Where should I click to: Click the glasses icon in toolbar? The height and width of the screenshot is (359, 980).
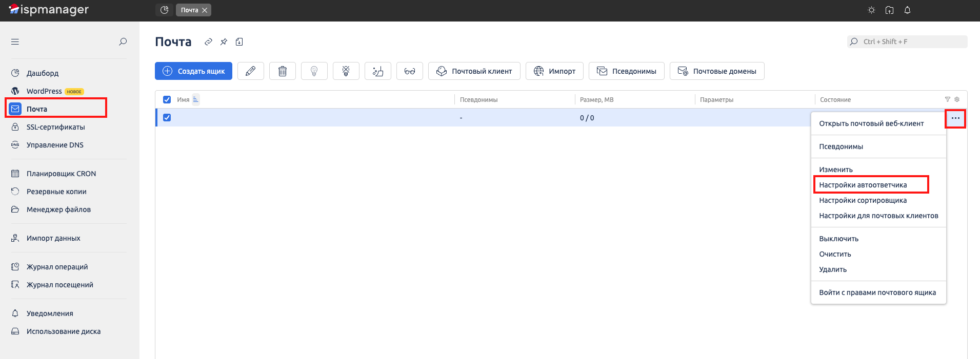point(410,71)
